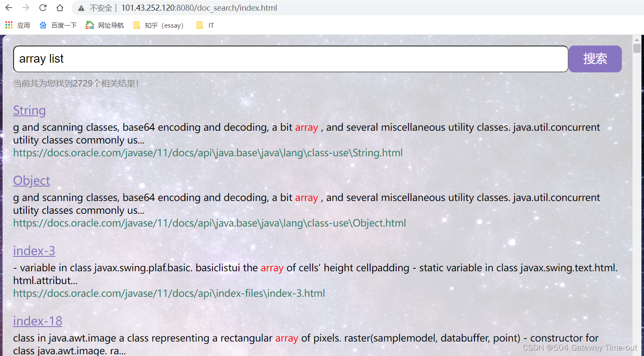
Task: Reload the page with refresh icon
Action: tap(43, 8)
